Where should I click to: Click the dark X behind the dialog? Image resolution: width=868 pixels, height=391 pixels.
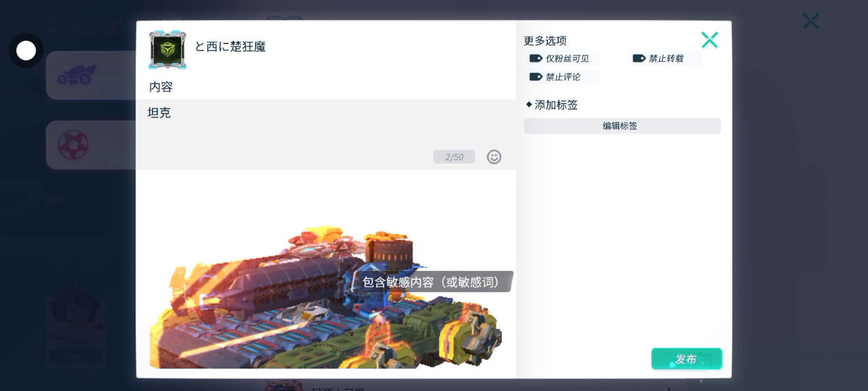(810, 21)
